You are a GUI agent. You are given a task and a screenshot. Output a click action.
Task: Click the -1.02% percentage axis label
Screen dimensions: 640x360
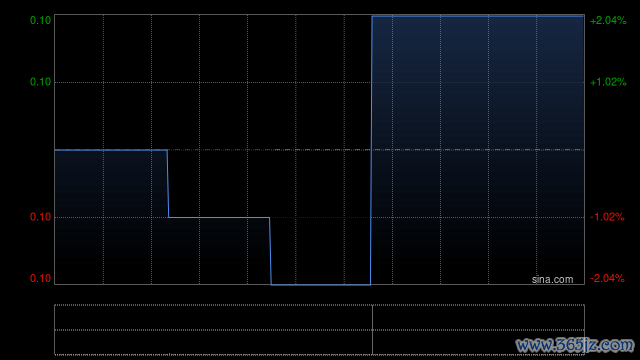click(x=607, y=217)
